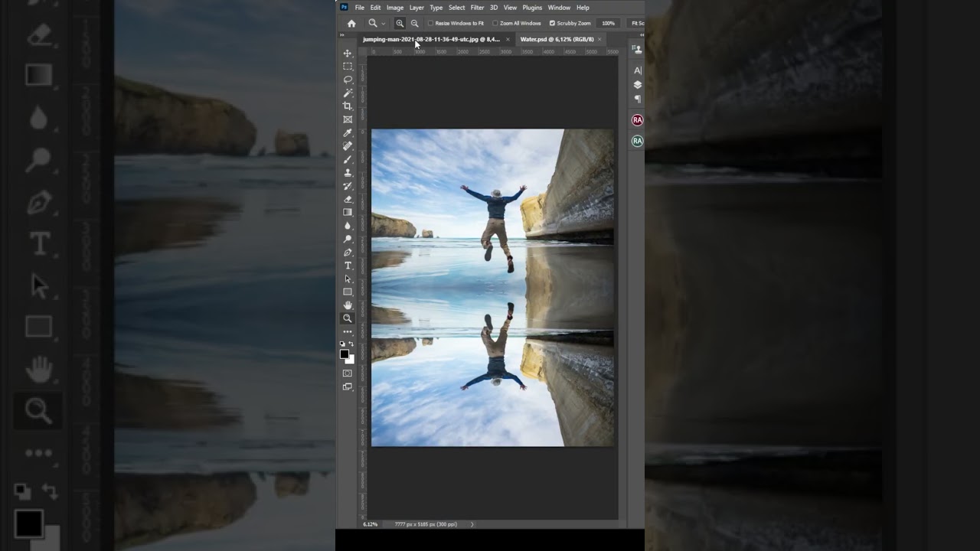Screen dimensions: 980x551
Task: Close the jumping-man document tab
Action: coord(508,39)
